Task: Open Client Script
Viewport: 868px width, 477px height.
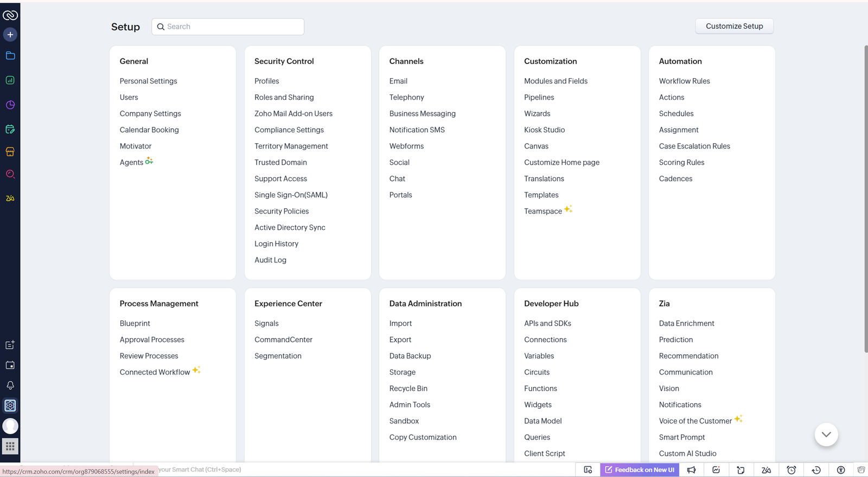Action: (x=544, y=454)
